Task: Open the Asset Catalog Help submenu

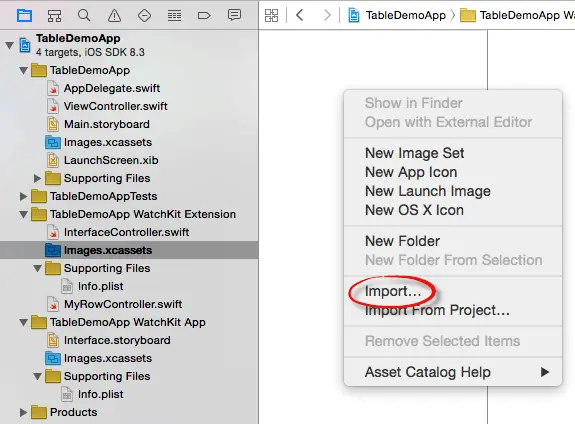Action: 453,372
